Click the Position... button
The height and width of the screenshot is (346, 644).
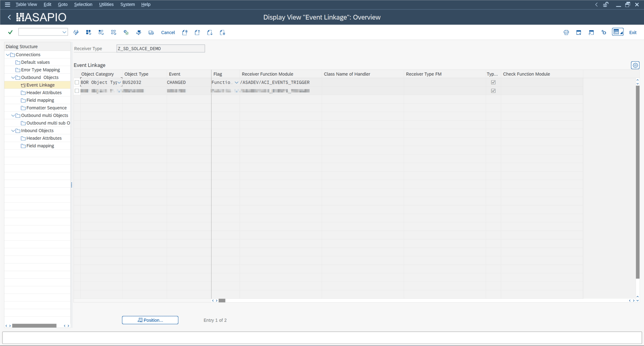pyautogui.click(x=150, y=320)
